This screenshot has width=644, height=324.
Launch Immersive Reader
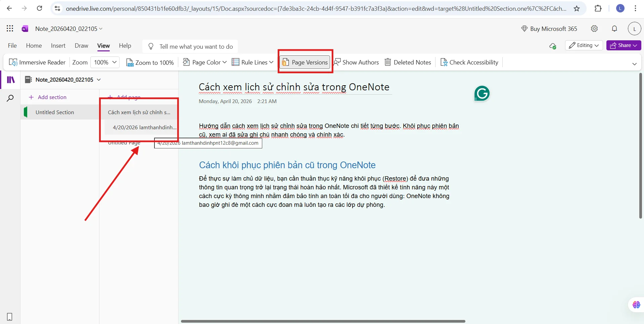37,62
